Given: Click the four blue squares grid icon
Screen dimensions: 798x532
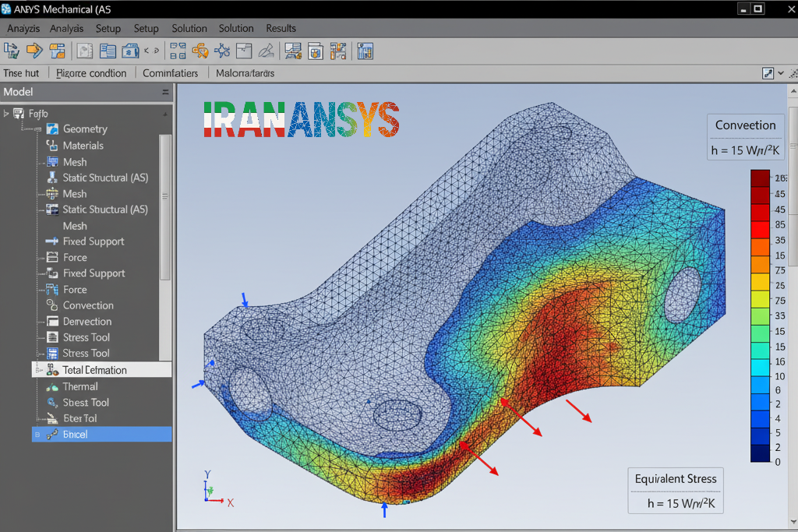Looking at the screenshot, I should tap(178, 51).
